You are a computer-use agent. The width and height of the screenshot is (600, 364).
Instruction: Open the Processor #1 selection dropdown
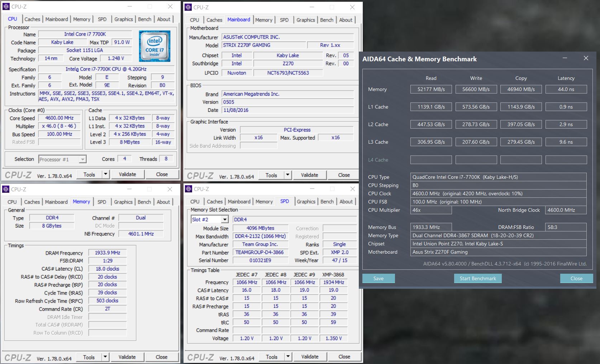pyautogui.click(x=82, y=159)
